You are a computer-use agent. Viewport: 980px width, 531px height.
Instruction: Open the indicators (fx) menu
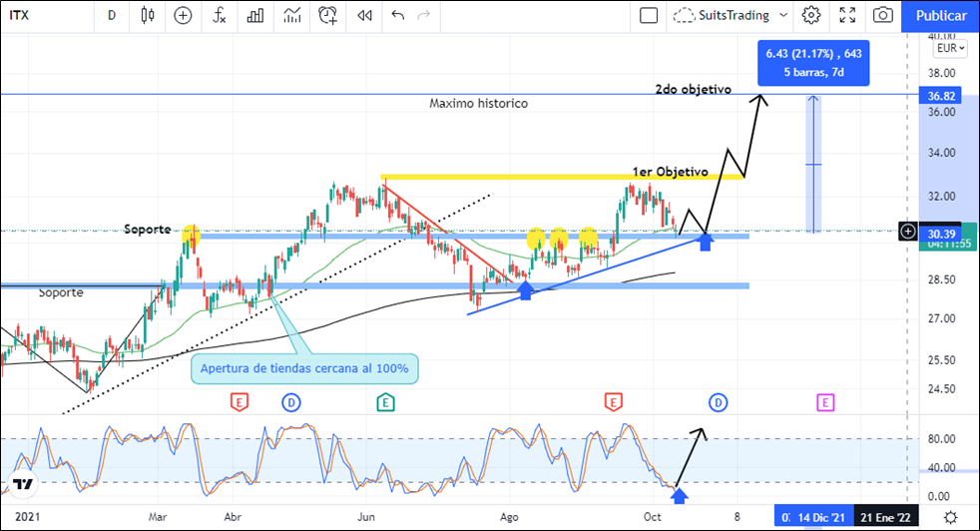coord(220,15)
